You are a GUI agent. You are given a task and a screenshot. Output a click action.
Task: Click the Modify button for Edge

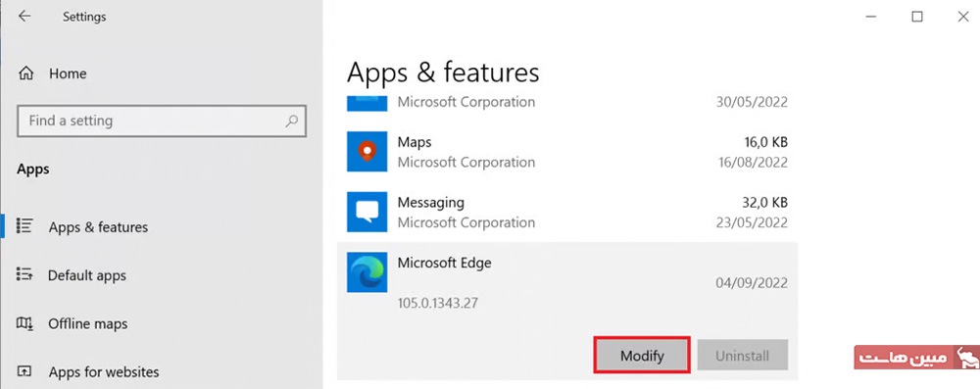[x=642, y=356]
